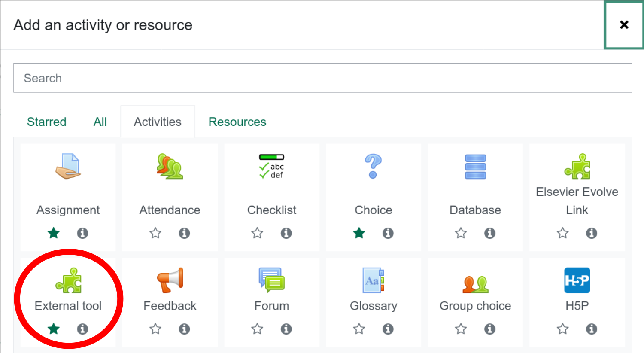Star the Forum activity
The height and width of the screenshot is (353, 644).
click(x=257, y=329)
